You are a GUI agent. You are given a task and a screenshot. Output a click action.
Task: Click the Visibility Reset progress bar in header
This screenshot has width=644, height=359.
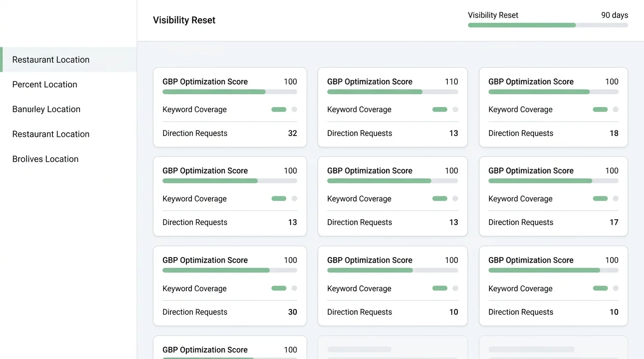click(x=548, y=25)
